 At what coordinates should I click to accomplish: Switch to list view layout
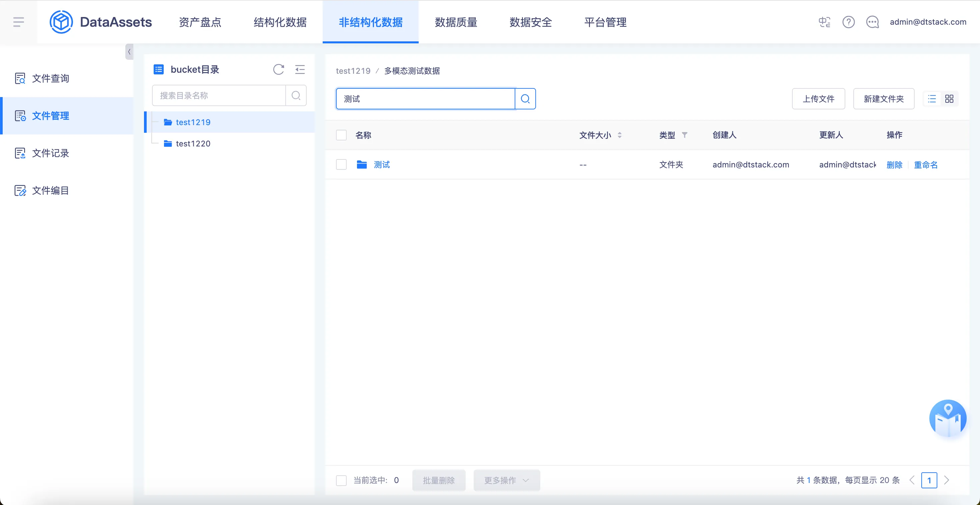point(932,99)
